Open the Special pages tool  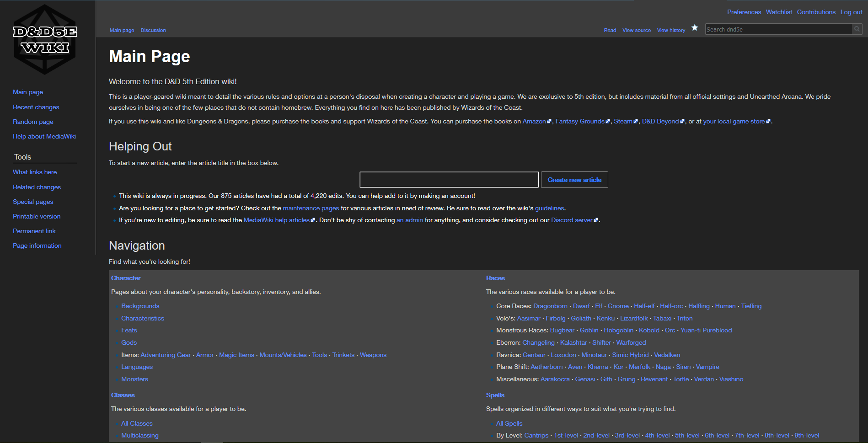(33, 202)
